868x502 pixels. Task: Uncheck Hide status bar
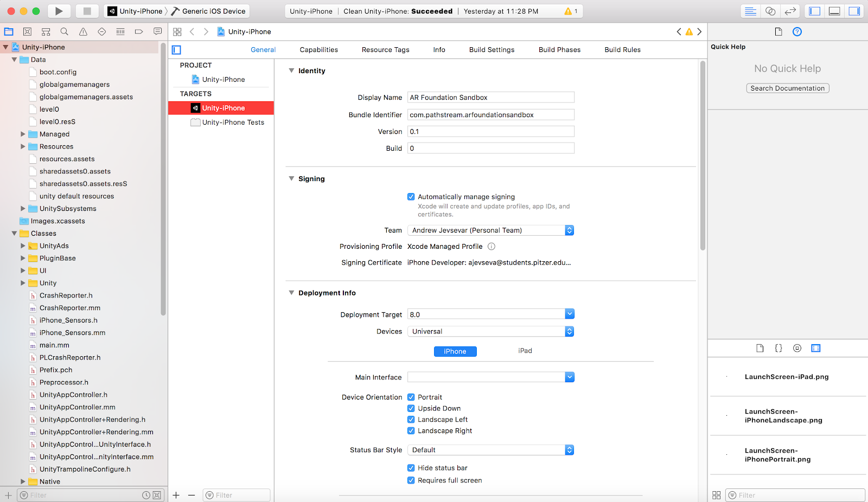(411, 468)
